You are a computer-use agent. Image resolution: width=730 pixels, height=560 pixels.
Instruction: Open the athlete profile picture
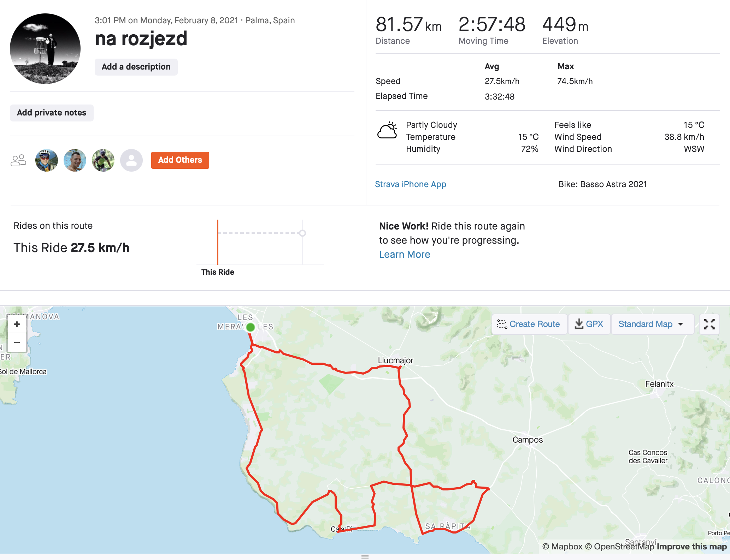pyautogui.click(x=45, y=49)
